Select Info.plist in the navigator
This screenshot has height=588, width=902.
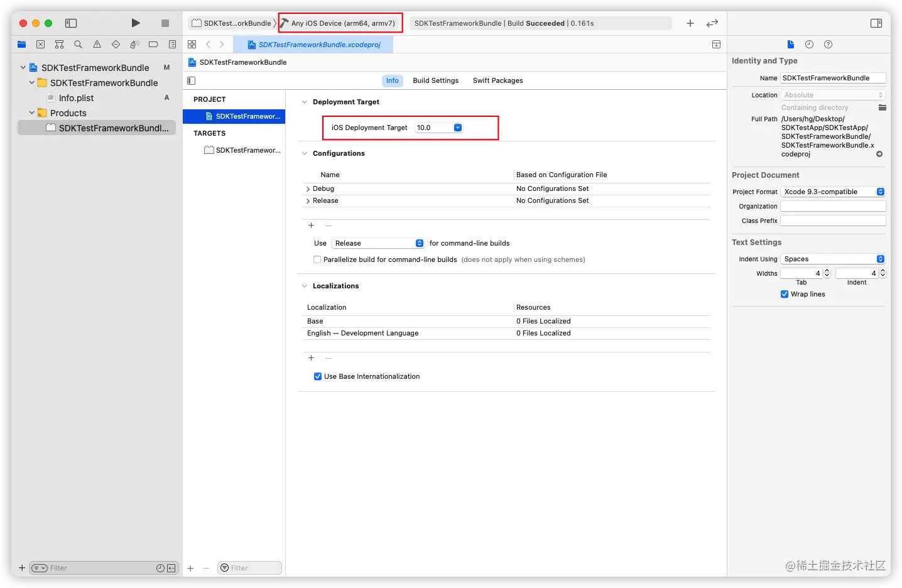click(76, 98)
